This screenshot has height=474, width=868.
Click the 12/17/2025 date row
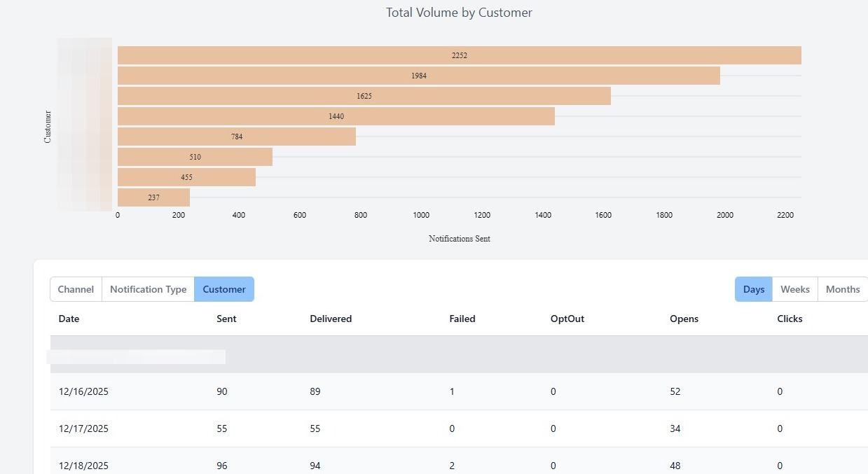coord(83,428)
